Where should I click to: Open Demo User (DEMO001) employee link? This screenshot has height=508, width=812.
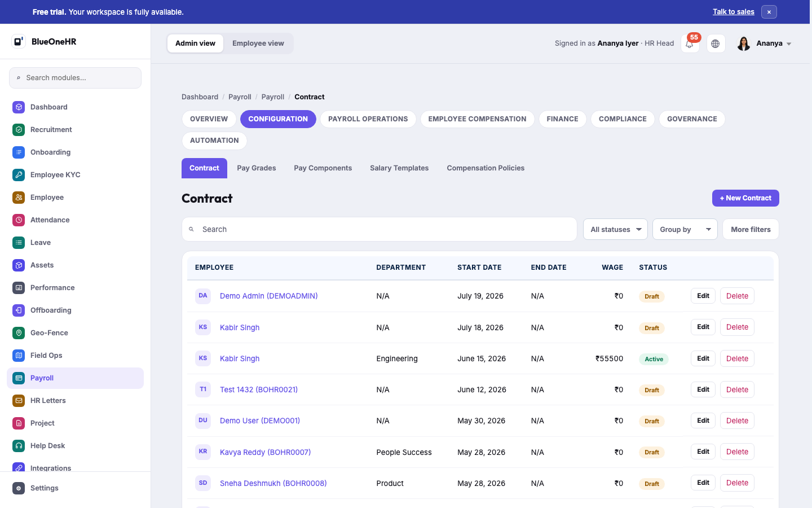click(x=260, y=421)
